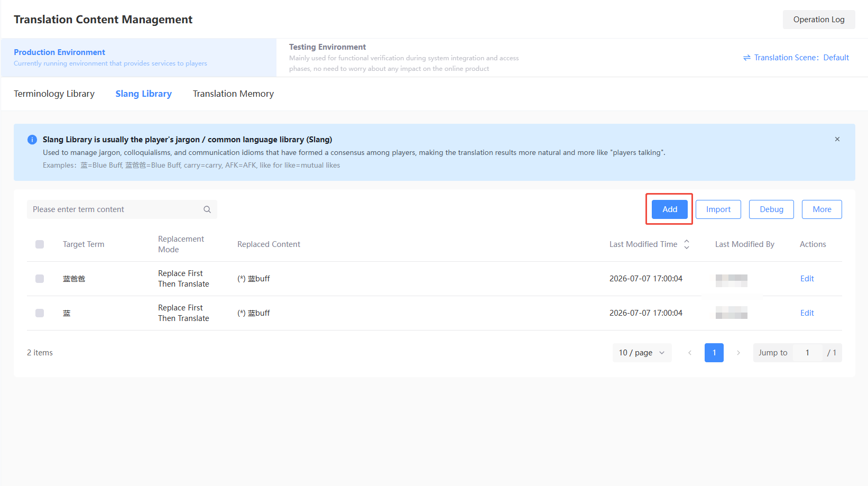The width and height of the screenshot is (868, 486).
Task: Close the Slang Library info banner
Action: click(837, 139)
